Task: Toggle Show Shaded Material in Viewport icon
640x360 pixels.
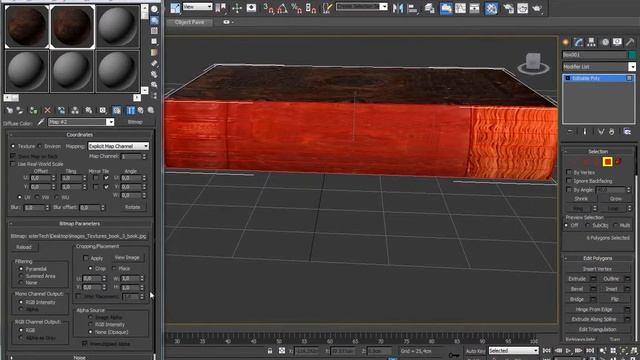Action: [x=117, y=110]
